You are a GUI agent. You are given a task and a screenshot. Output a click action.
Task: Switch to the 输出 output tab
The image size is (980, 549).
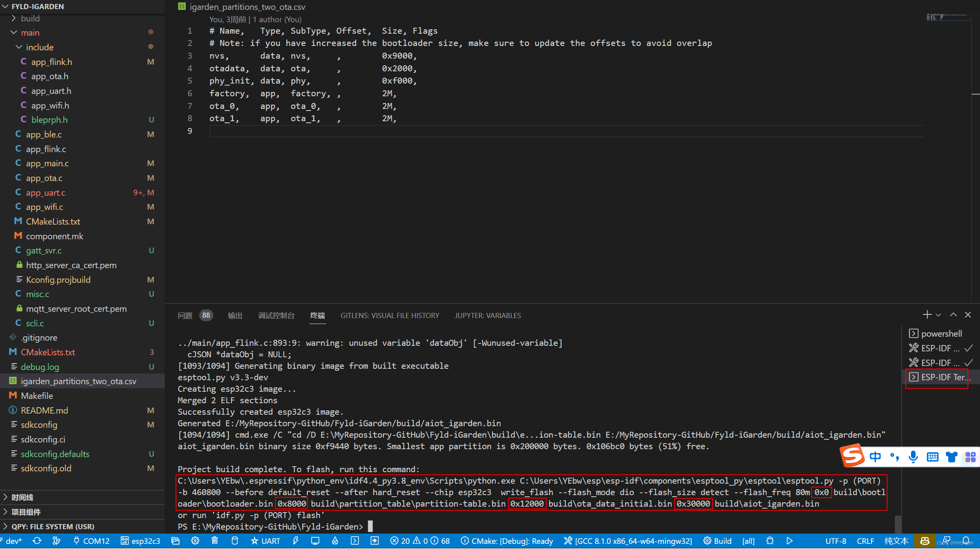(235, 315)
